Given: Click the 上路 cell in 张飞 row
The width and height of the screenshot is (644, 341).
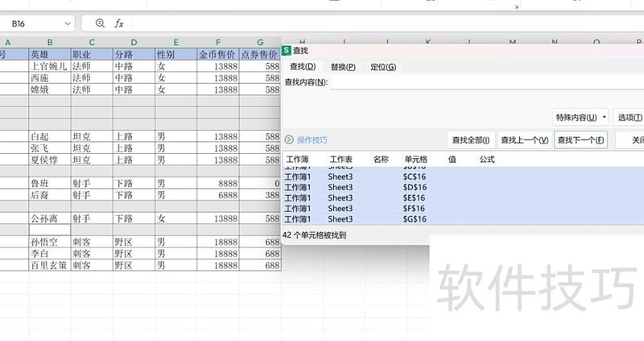Looking at the screenshot, I should tap(134, 148).
